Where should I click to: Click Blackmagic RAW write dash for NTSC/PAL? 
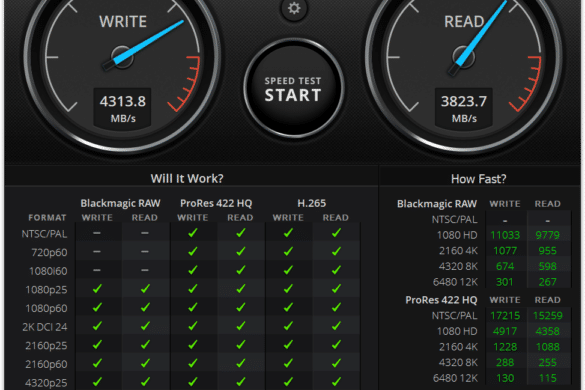point(97,233)
